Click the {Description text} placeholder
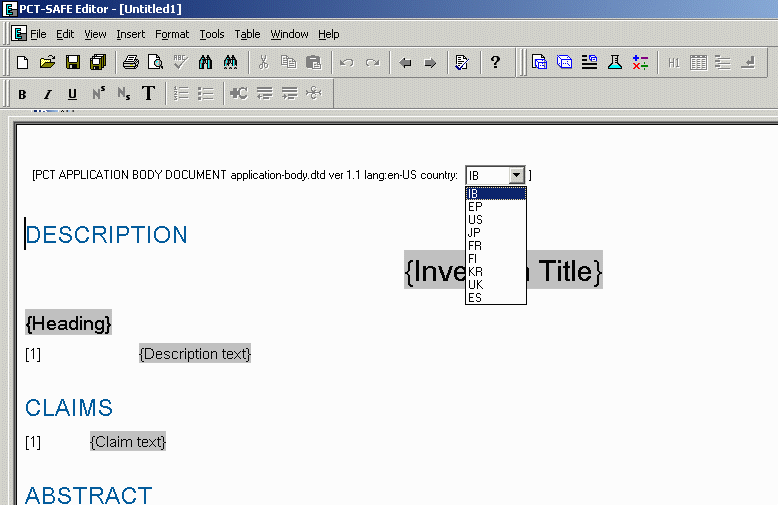Screen dimensions: 779x506 [x=195, y=354]
